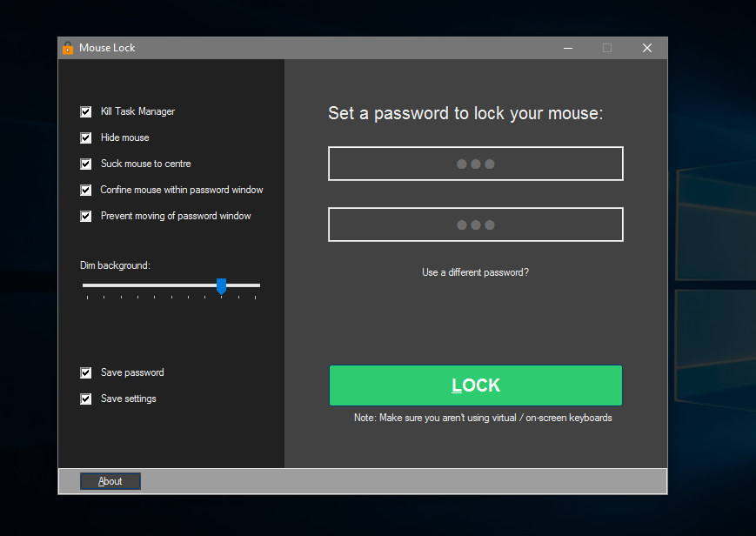Minimize the Mouse Lock window
Viewport: 756px width, 536px height.
[568, 48]
